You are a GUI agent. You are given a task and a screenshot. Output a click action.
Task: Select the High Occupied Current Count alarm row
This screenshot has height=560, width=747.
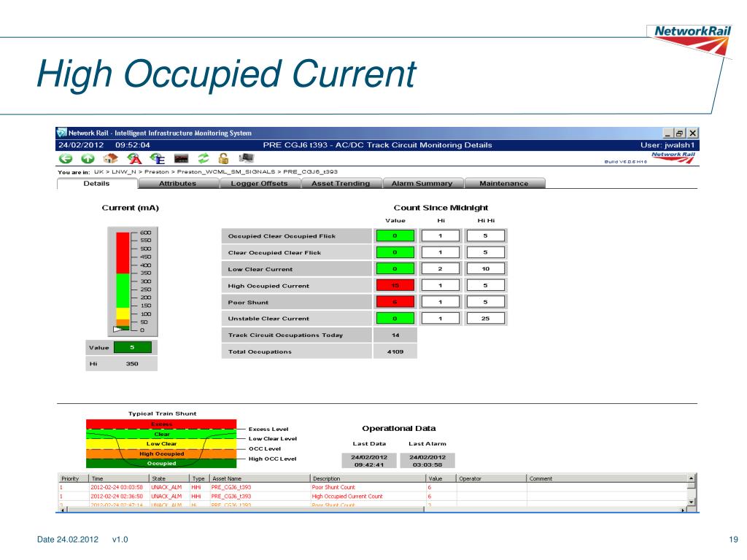(x=373, y=496)
